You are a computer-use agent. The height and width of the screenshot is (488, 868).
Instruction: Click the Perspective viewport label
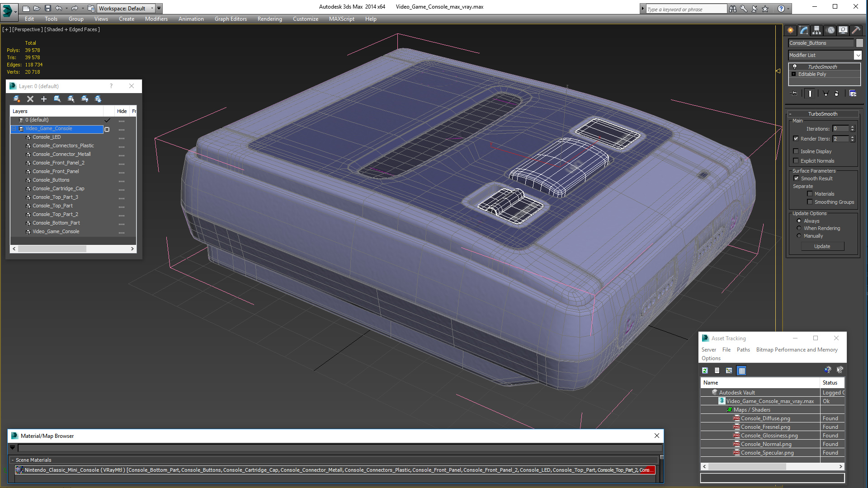(x=28, y=29)
